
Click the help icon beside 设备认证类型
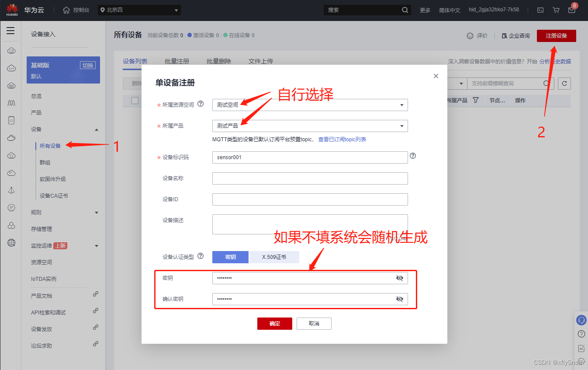201,256
